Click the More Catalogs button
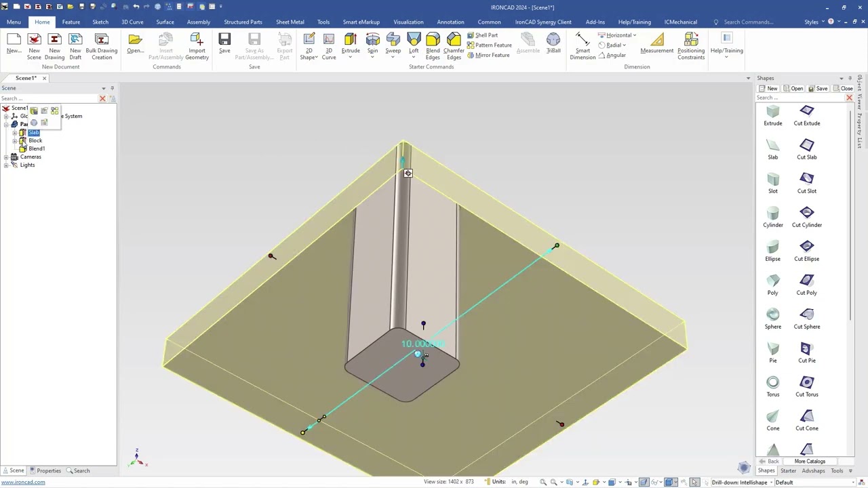868x488 pixels. [810, 462]
